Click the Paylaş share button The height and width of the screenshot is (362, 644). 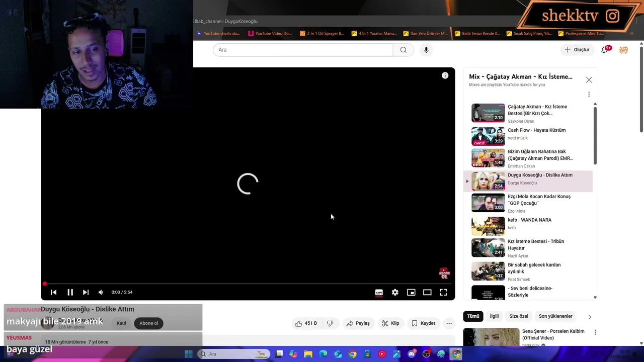click(358, 323)
